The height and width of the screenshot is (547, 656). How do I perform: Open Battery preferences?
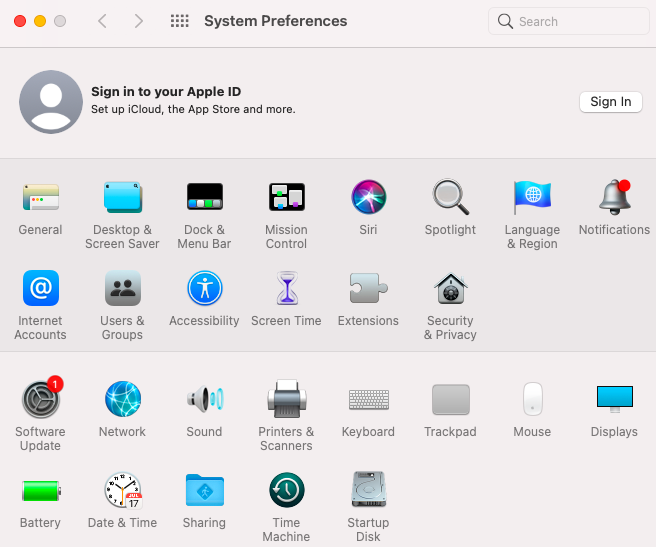tap(41, 491)
